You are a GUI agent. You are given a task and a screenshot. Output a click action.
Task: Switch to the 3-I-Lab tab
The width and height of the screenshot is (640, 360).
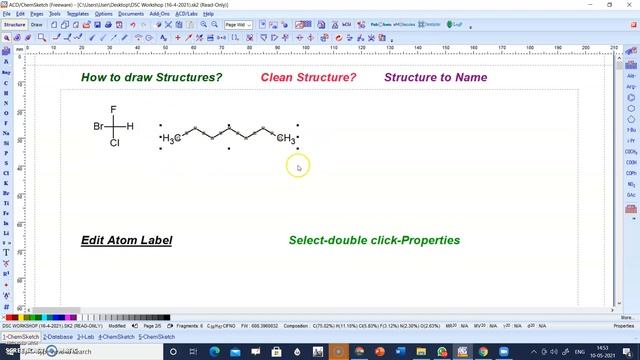(86, 337)
